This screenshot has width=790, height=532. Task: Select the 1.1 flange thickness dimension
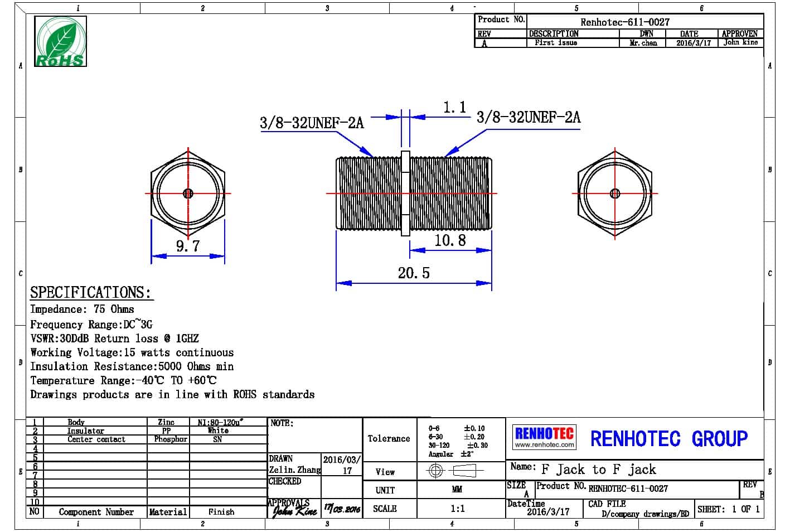[x=454, y=108]
